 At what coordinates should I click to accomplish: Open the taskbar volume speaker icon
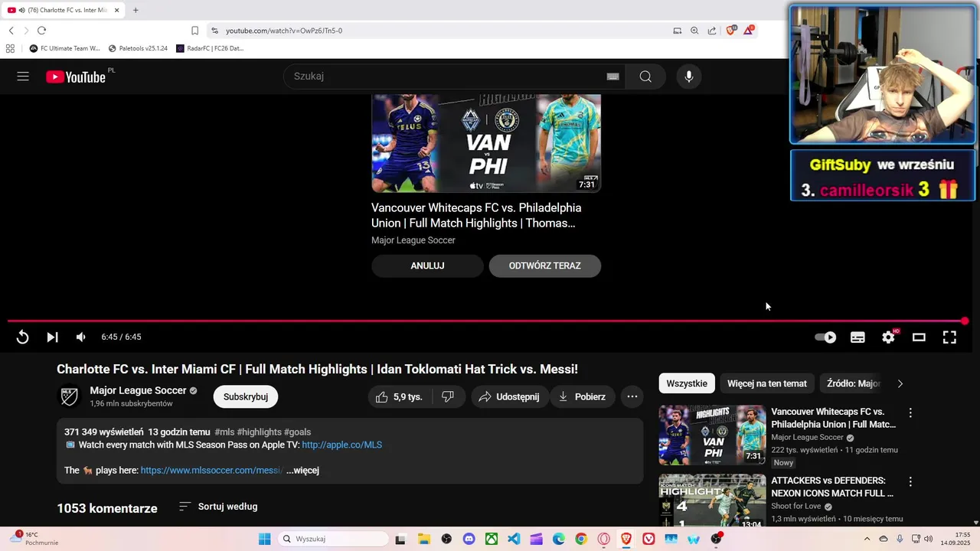point(928,539)
